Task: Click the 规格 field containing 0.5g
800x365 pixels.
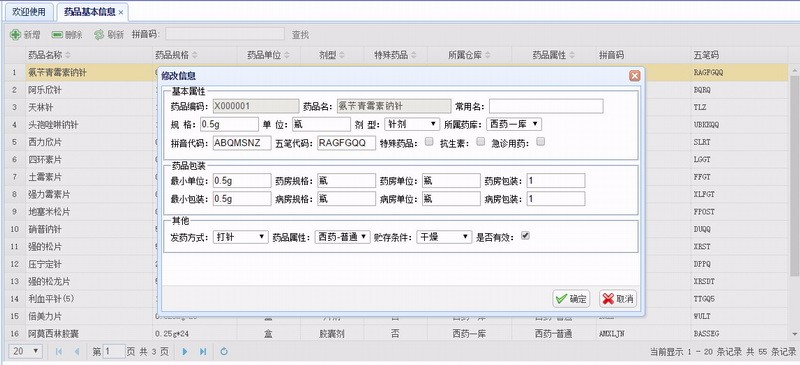Action: coord(229,124)
